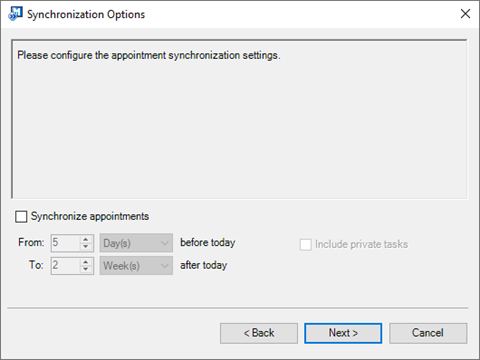Close the Synchronization Options dialog
The height and width of the screenshot is (360, 480).
pos(465,14)
